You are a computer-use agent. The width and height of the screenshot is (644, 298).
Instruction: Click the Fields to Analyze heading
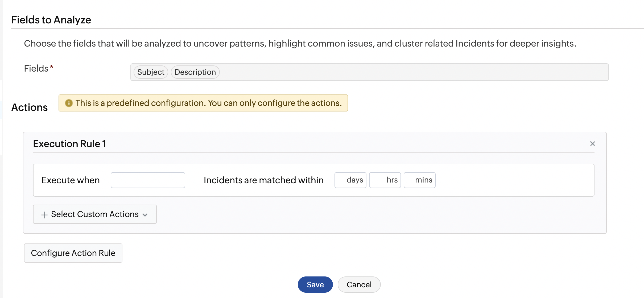click(x=51, y=20)
